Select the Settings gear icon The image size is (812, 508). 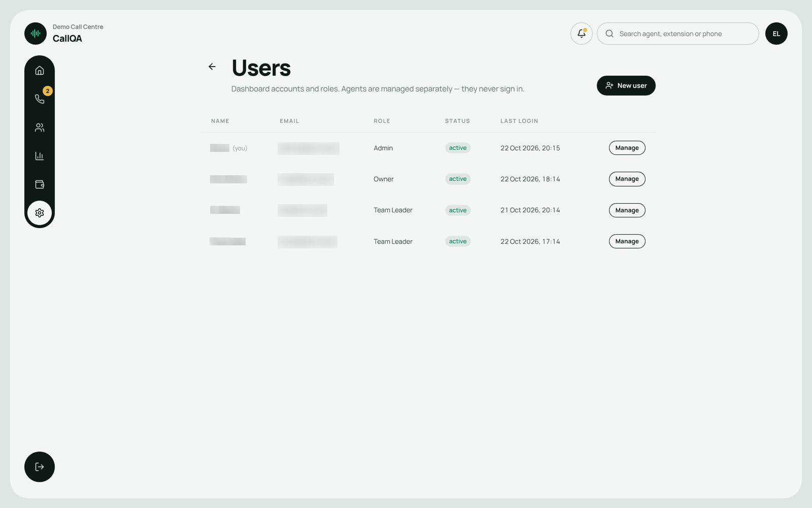click(x=40, y=213)
